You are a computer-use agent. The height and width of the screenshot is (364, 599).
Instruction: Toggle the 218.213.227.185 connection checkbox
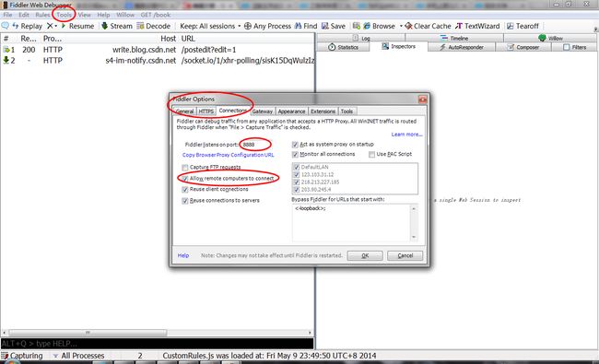click(297, 182)
